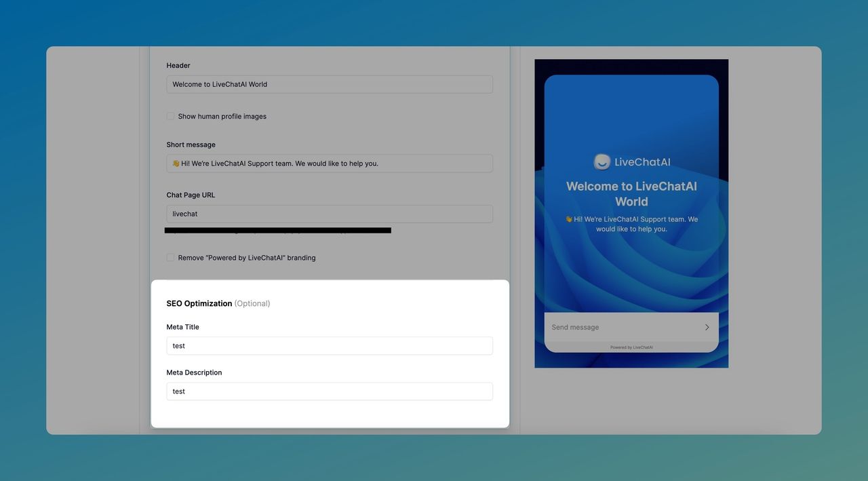The width and height of the screenshot is (868, 481).
Task: Open the Powered by LiveChatAI link in preview
Action: point(631,347)
